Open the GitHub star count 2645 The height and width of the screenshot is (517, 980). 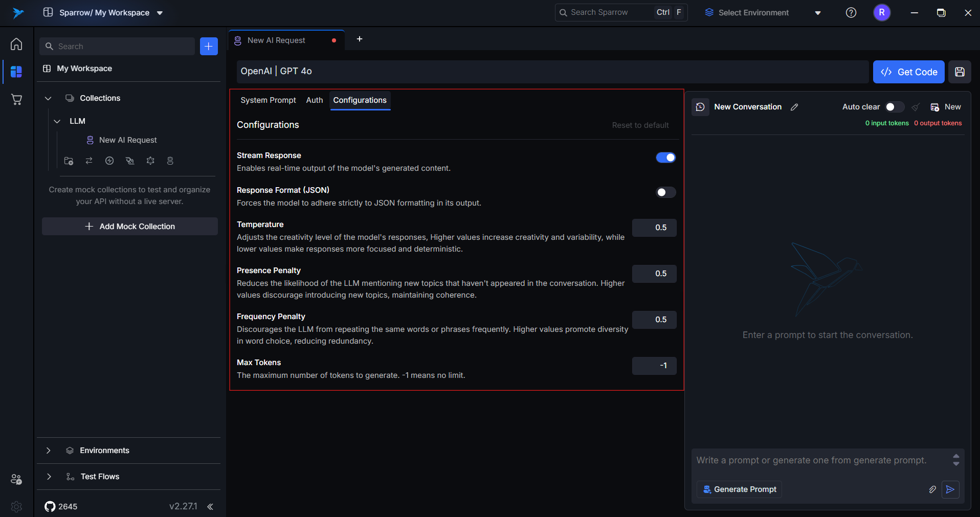pyautogui.click(x=61, y=506)
